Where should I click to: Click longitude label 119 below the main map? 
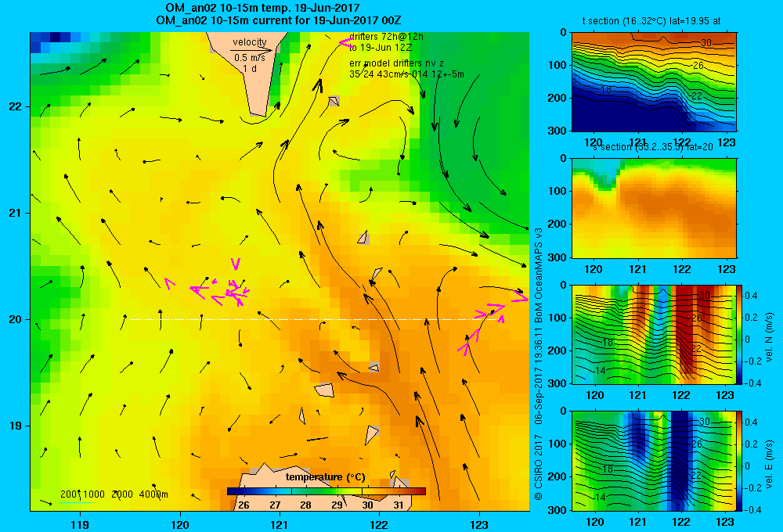tap(80, 524)
